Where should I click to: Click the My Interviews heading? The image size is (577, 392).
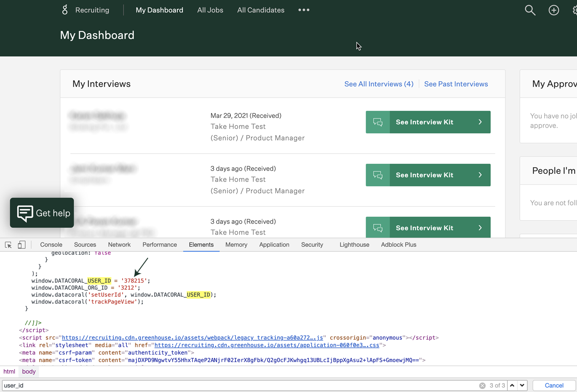[x=102, y=84]
